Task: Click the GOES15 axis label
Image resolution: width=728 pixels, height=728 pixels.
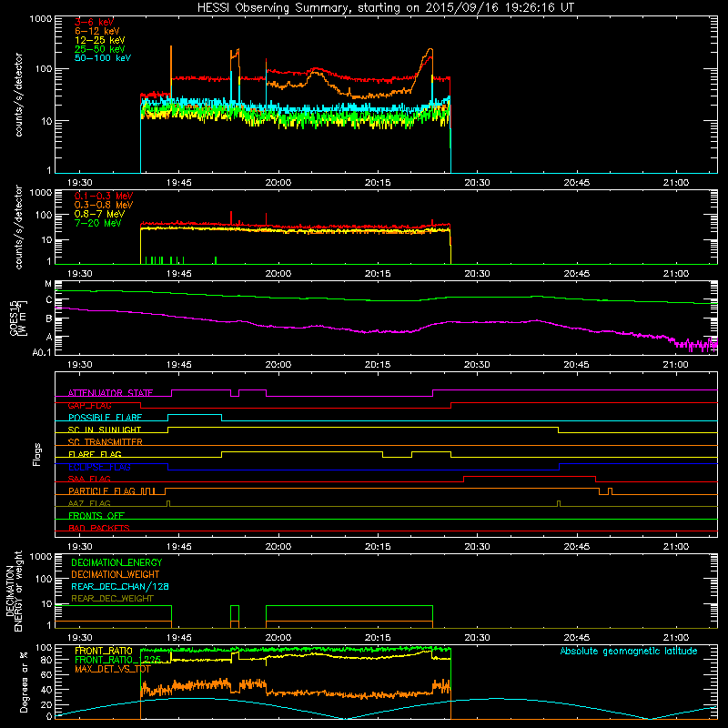Action: coord(14,318)
